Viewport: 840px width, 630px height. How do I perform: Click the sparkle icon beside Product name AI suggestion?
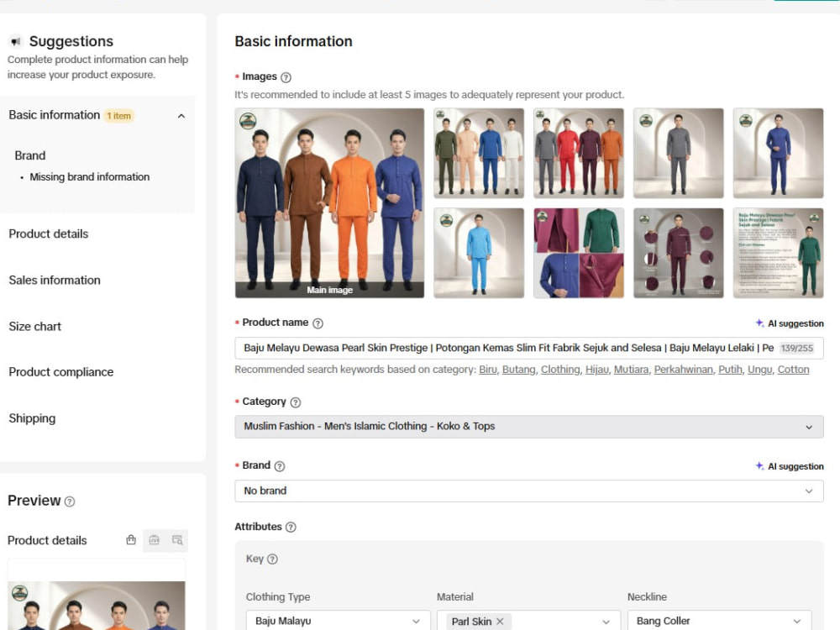click(x=759, y=323)
